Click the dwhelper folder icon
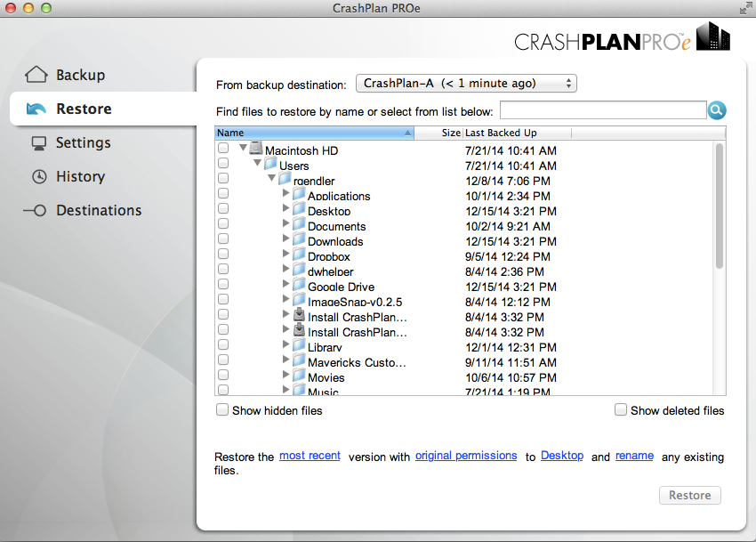Screen dimensions: 756x542 click(300, 270)
